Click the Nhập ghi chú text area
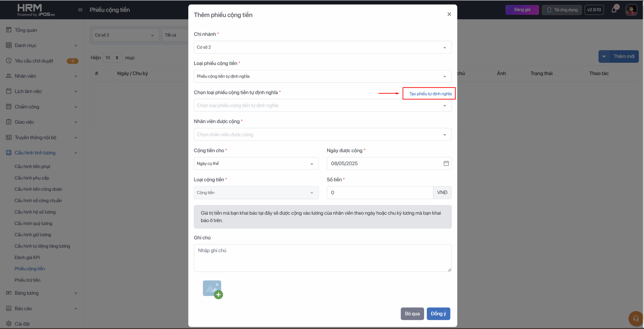This screenshot has width=644, height=329. tap(322, 258)
